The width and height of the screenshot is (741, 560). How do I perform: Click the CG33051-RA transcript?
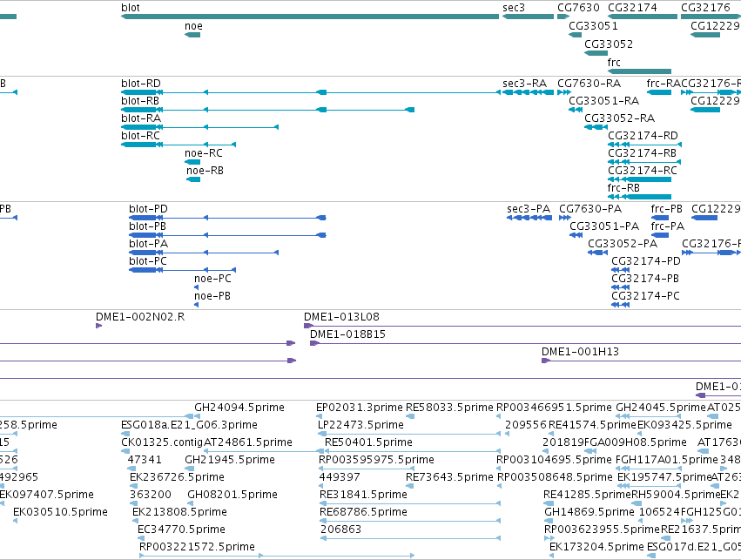576,110
